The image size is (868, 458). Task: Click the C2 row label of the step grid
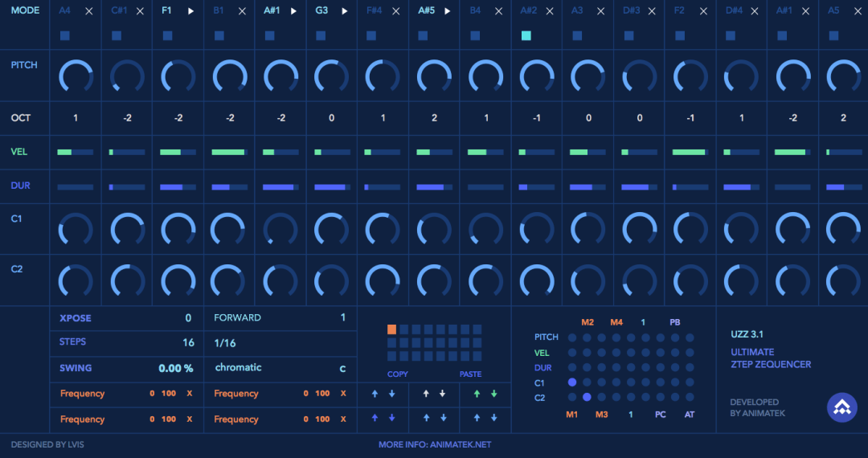coord(17,269)
